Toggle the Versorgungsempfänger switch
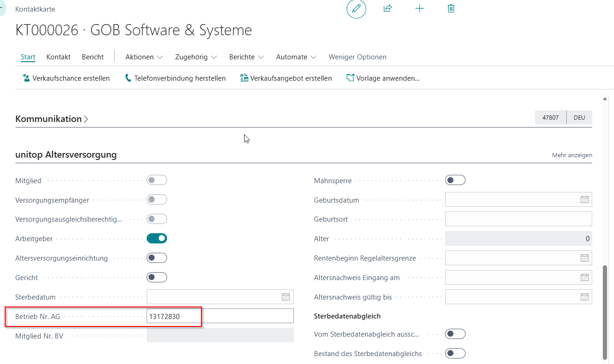 tap(157, 200)
